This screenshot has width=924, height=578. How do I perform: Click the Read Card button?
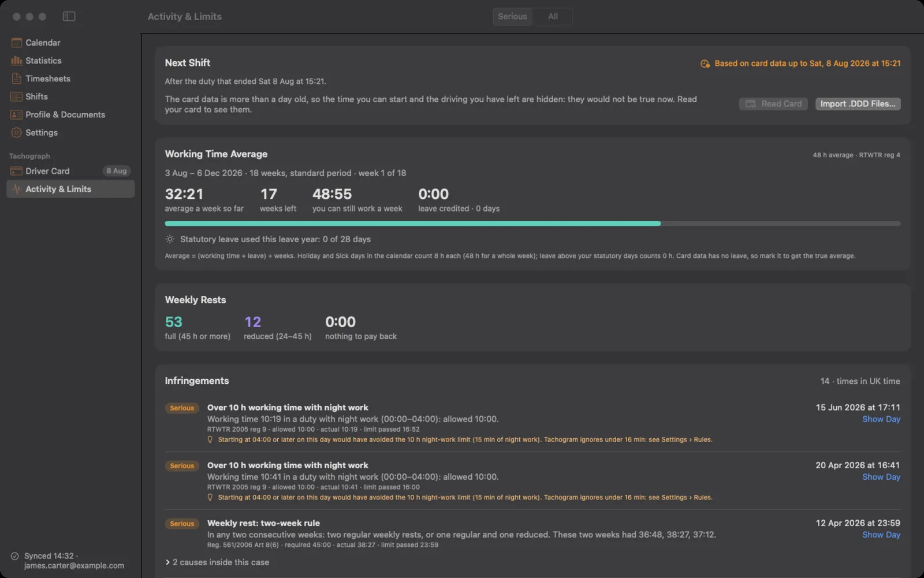[773, 104]
